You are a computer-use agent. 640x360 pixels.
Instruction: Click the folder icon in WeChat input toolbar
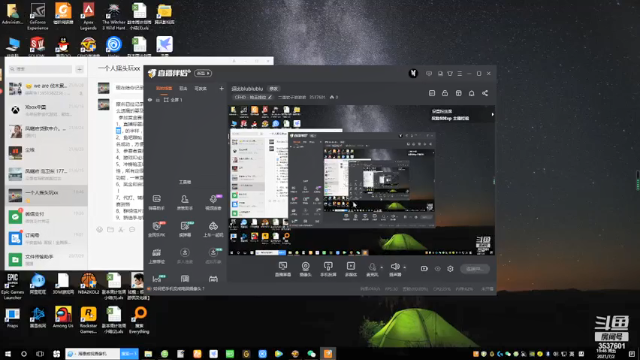click(x=110, y=230)
